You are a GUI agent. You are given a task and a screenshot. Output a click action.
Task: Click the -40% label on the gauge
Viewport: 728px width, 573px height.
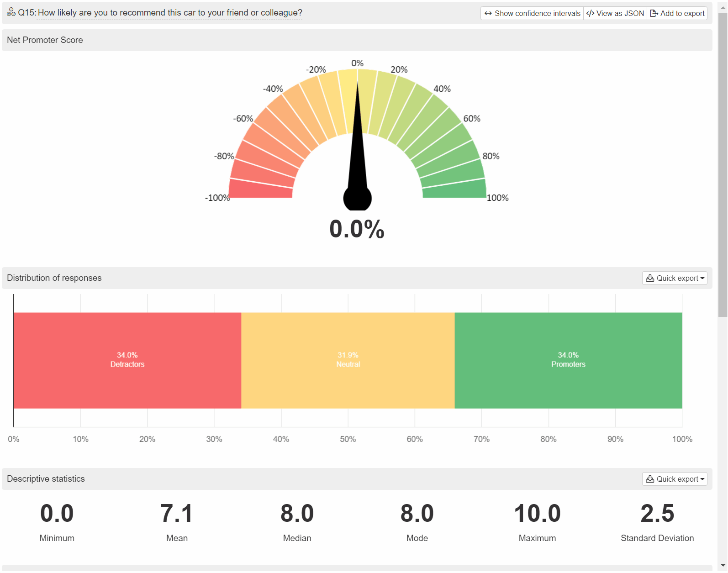click(x=273, y=89)
